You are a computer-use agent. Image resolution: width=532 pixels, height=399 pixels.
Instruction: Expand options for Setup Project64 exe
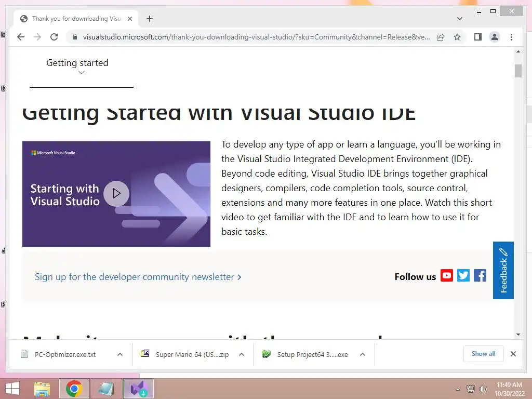[x=362, y=354]
